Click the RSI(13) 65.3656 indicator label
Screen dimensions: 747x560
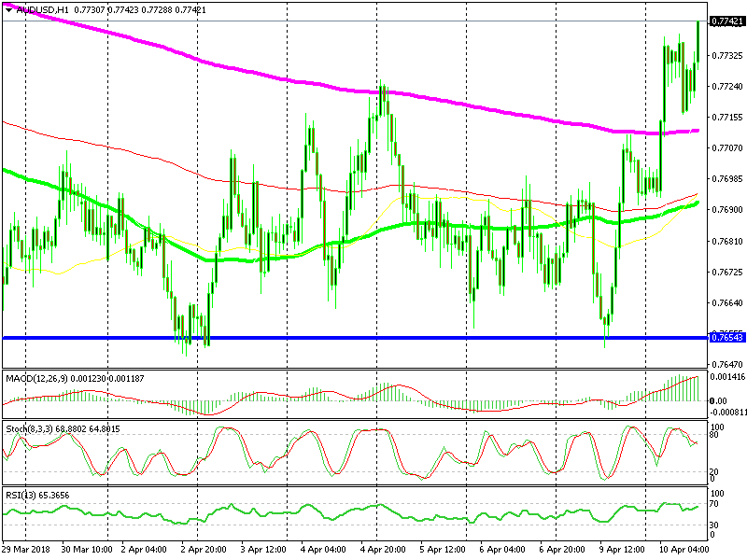[x=37, y=496]
